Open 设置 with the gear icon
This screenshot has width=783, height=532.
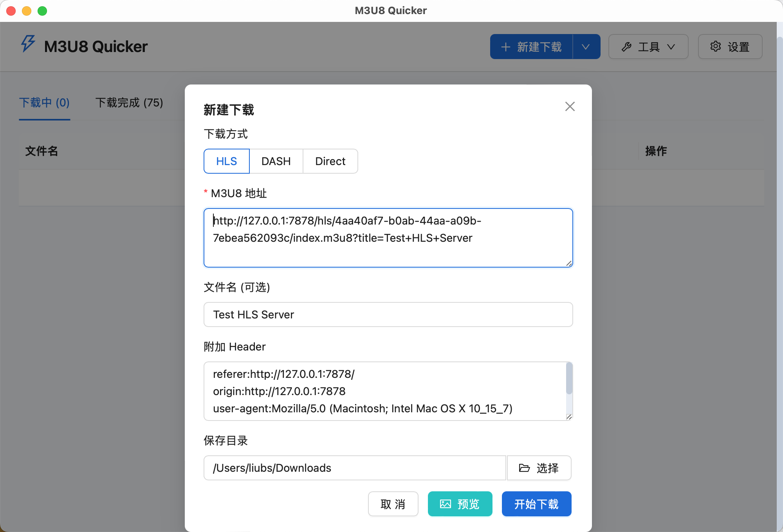click(716, 46)
